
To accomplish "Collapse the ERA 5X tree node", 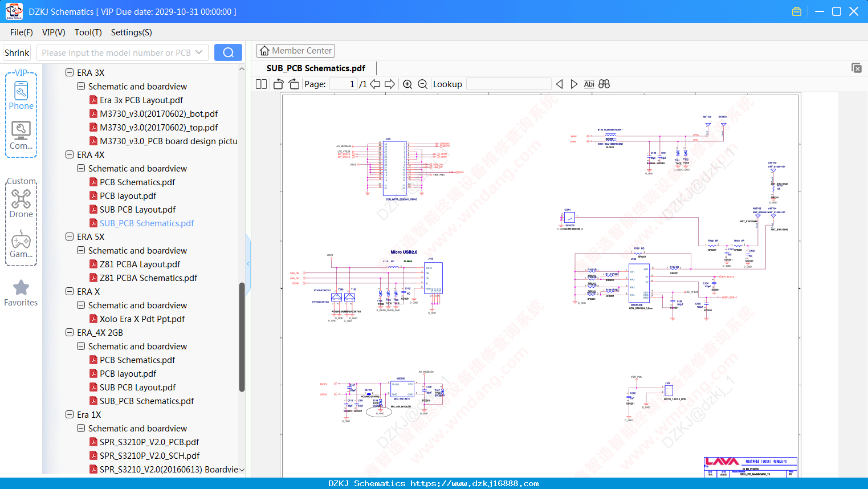I will [70, 237].
